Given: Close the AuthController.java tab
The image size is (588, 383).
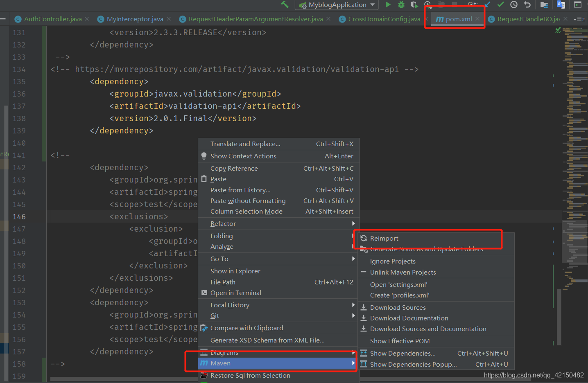Looking at the screenshot, I should (x=87, y=19).
